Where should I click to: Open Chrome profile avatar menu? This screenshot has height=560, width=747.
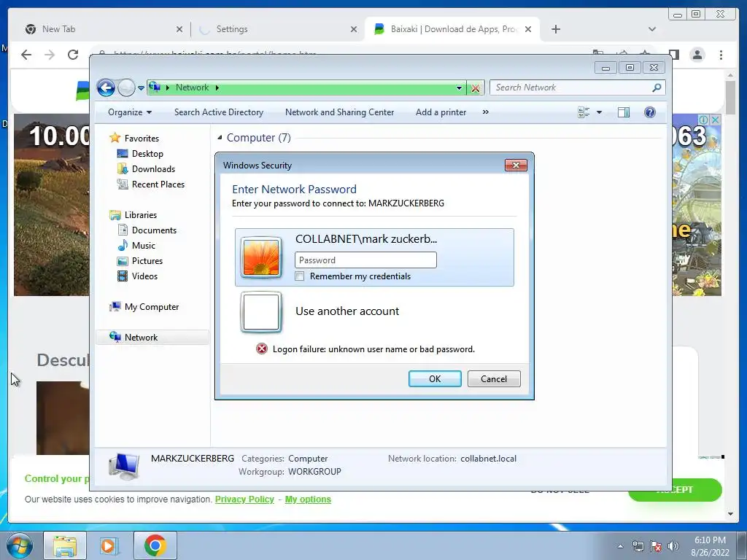(x=697, y=55)
